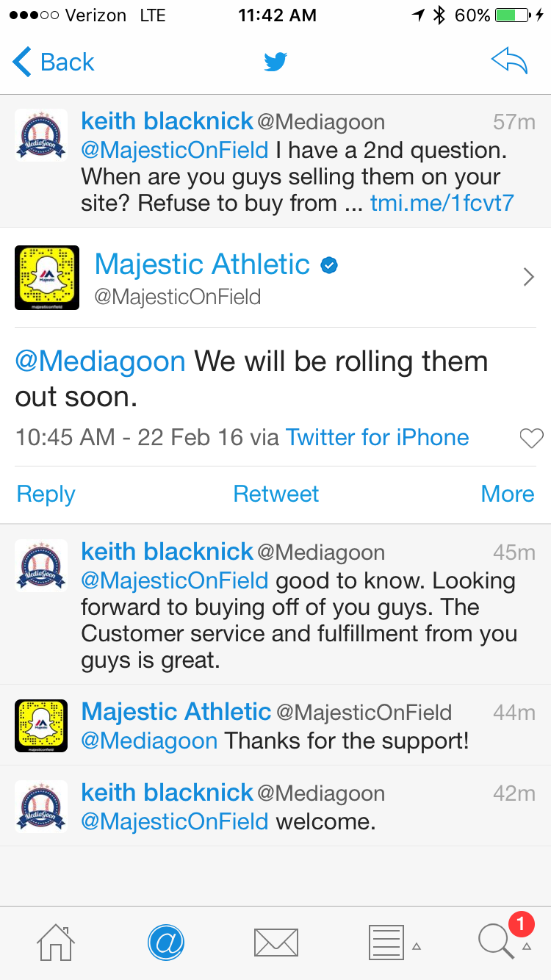Open the Twitter for iPhone source link
This screenshot has width=551, height=980.
pos(377,438)
